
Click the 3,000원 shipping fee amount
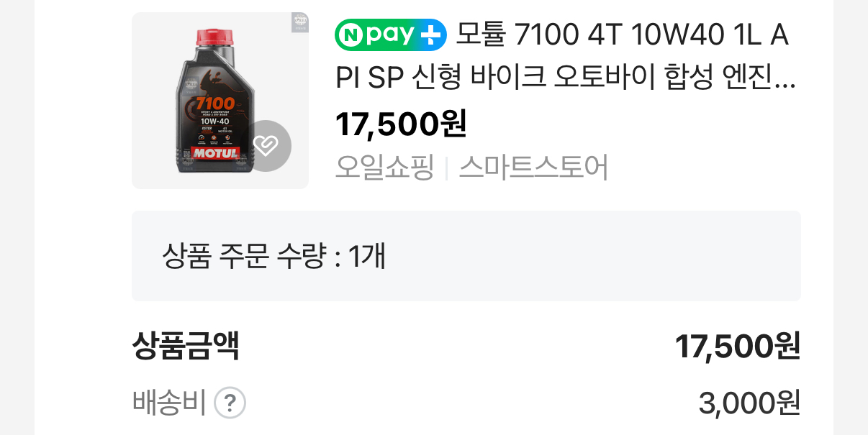tap(750, 403)
